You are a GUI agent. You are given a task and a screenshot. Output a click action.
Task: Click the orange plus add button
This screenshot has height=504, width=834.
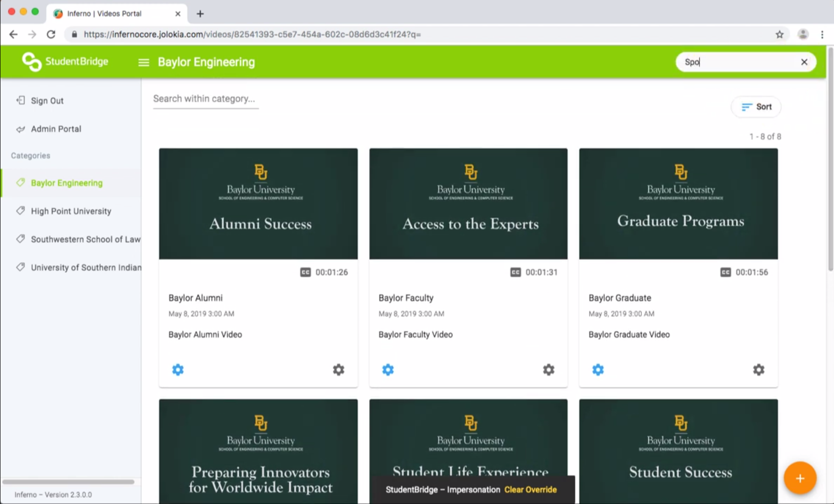pyautogui.click(x=800, y=478)
